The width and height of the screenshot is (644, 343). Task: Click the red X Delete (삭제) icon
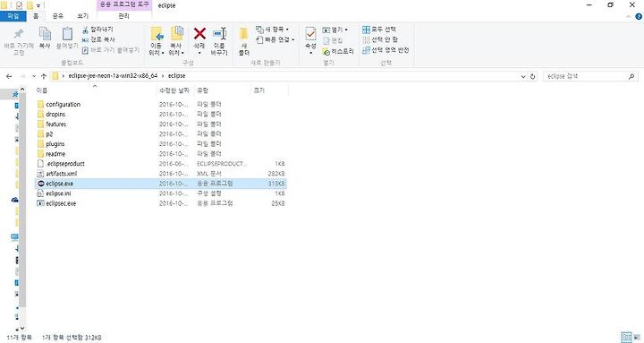[x=199, y=33]
